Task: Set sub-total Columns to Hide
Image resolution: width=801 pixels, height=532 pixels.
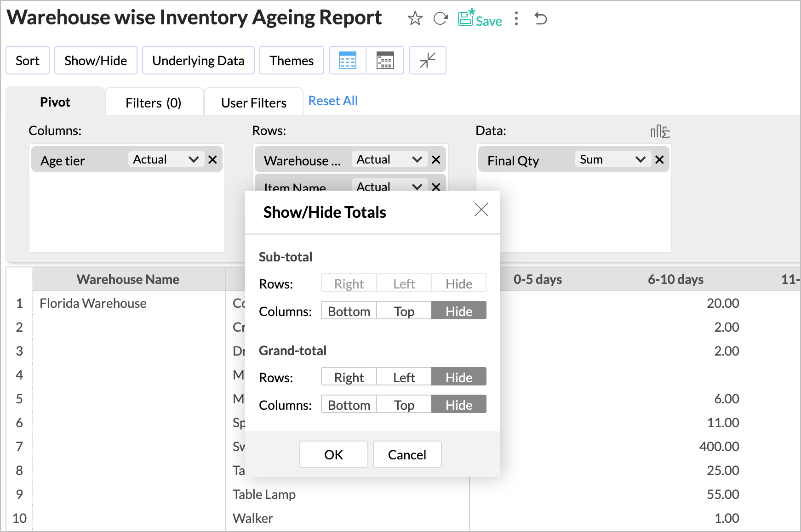Action: pos(459,311)
